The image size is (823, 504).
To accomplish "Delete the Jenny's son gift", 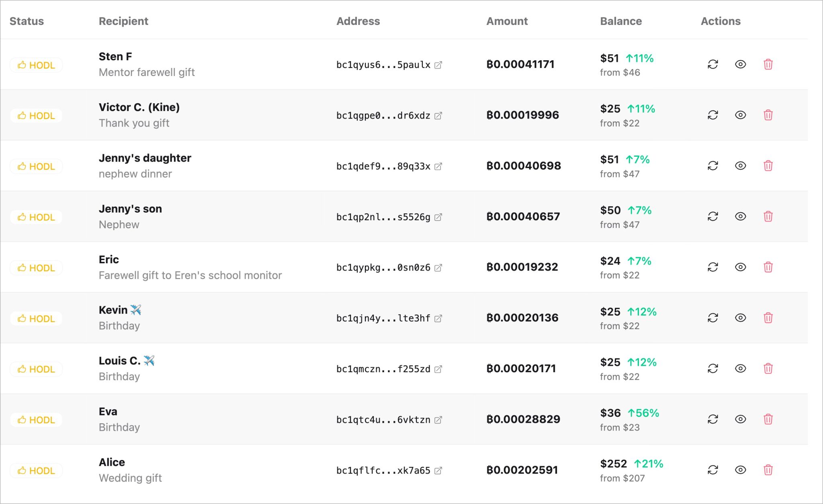I will point(768,217).
